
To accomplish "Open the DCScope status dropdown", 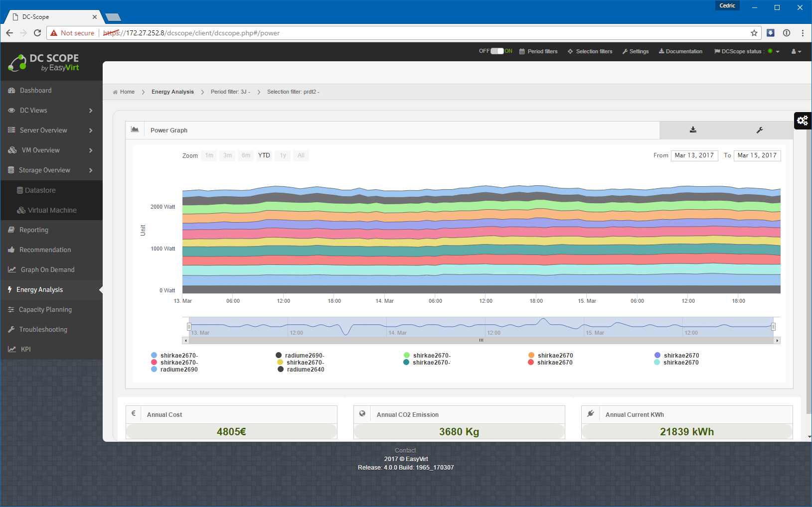I will click(746, 51).
